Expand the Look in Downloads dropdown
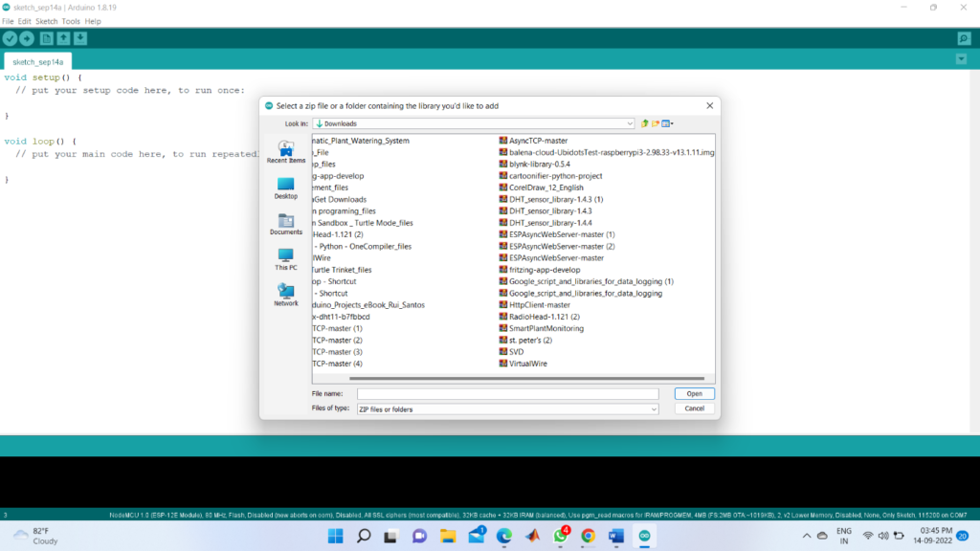The width and height of the screenshot is (980, 551). (630, 123)
